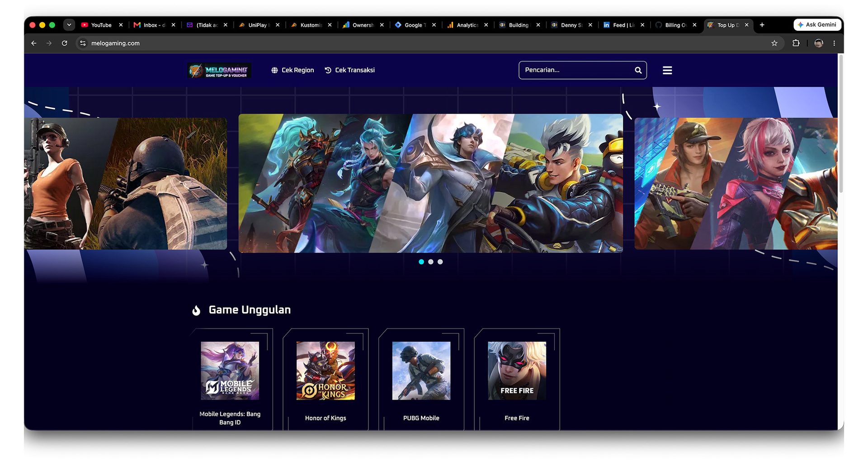Open the Free Fire game card
868x462 pixels.
coord(517,380)
